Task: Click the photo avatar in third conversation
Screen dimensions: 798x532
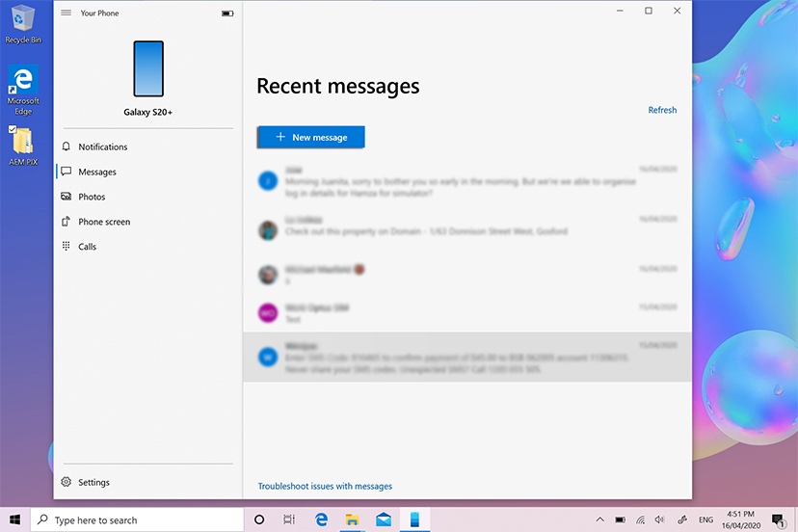Action: [x=268, y=275]
